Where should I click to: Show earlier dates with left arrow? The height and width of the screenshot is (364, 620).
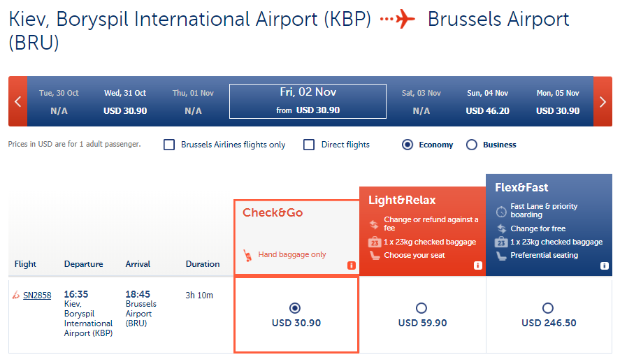tap(18, 101)
